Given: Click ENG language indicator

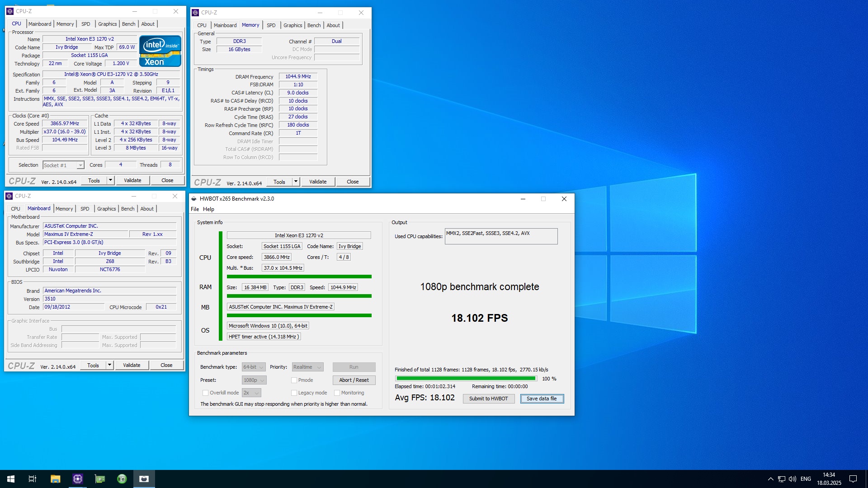Looking at the screenshot, I should tap(806, 479).
